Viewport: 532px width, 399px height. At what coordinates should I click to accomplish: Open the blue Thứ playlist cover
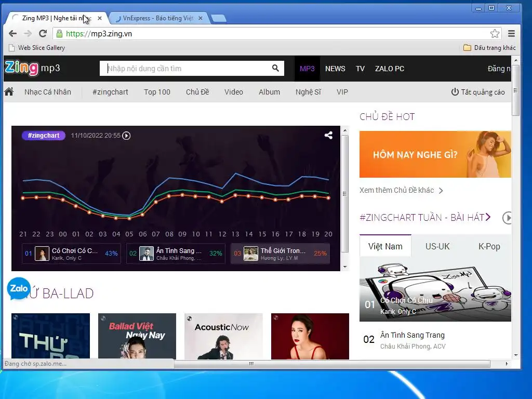pyautogui.click(x=50, y=336)
